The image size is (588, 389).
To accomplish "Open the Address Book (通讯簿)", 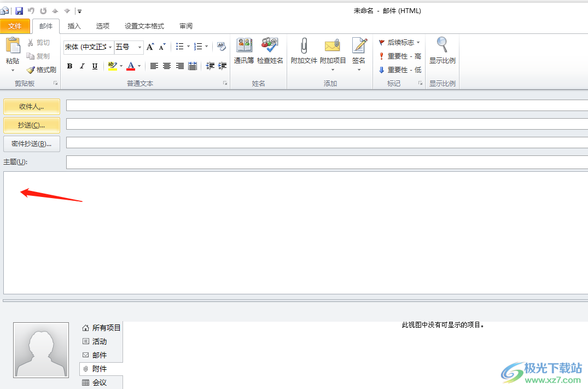I will 244,46.
